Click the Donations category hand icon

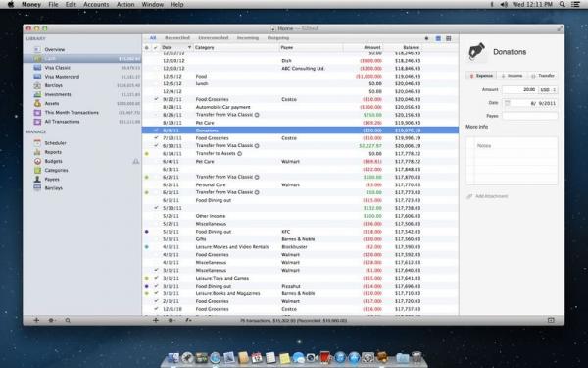[x=476, y=51]
